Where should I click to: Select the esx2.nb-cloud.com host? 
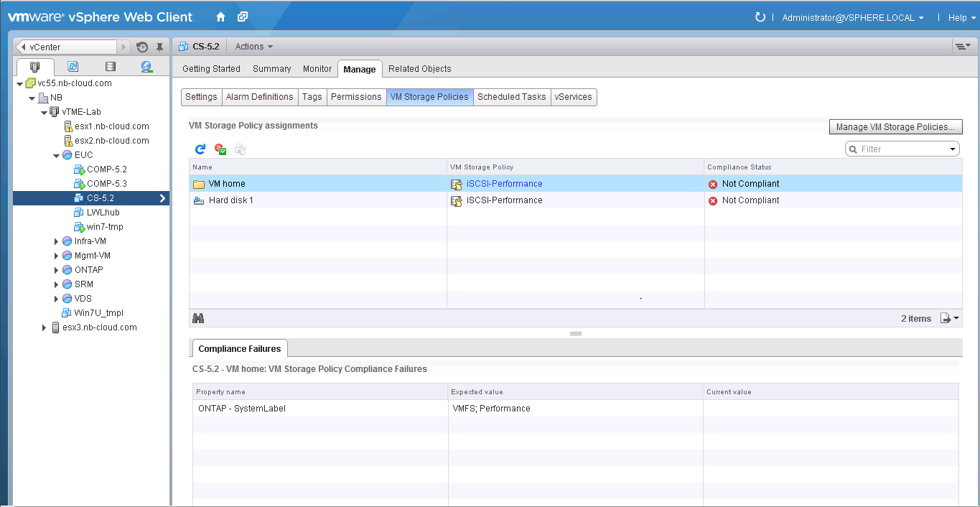(x=111, y=141)
